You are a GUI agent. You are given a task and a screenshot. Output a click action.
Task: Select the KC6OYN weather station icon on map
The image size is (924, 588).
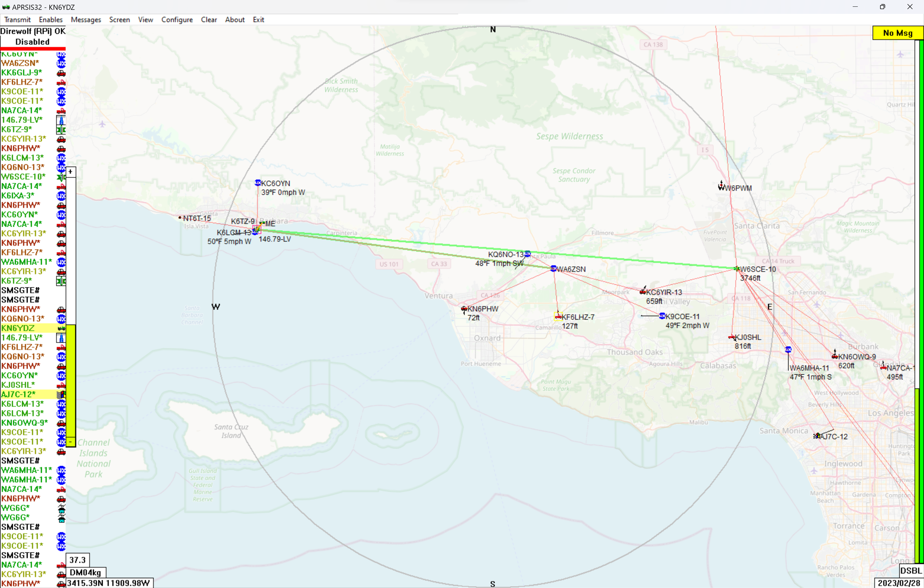click(258, 183)
